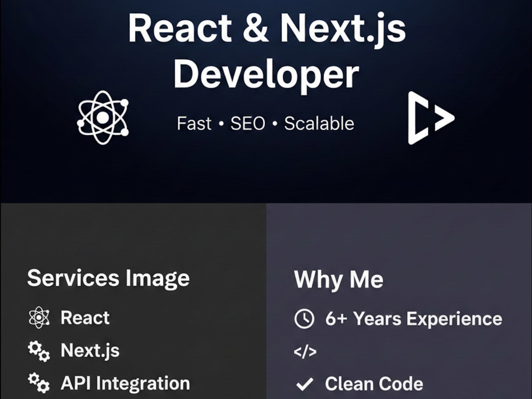This screenshot has height=399, width=532.
Task: Click the large React atom logo
Action: click(103, 118)
